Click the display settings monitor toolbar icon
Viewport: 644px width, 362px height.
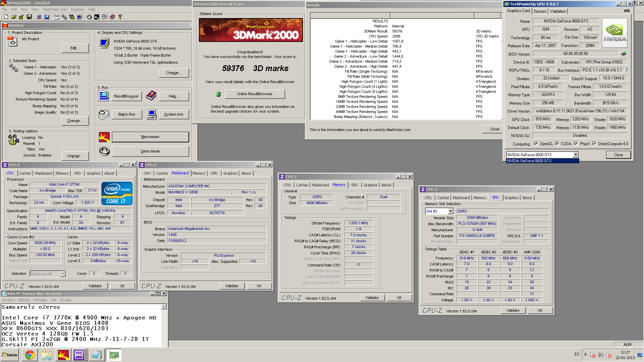[x=79, y=17]
